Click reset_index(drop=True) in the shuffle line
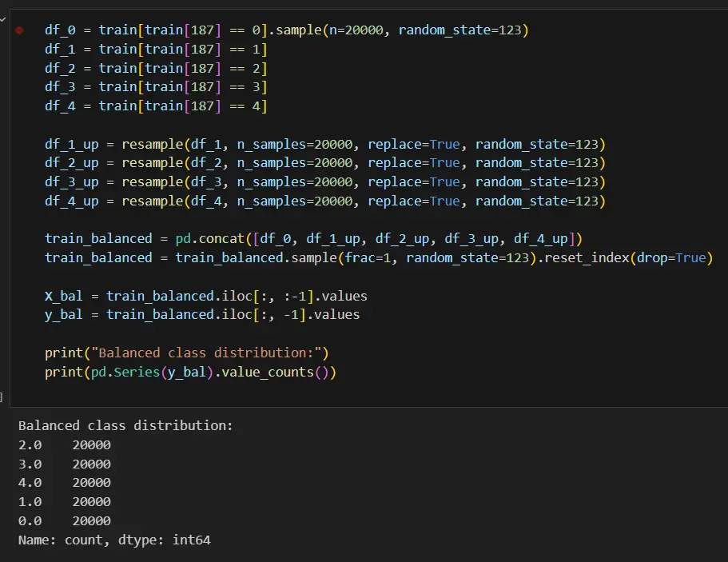The width and height of the screenshot is (728, 562). pos(628,257)
